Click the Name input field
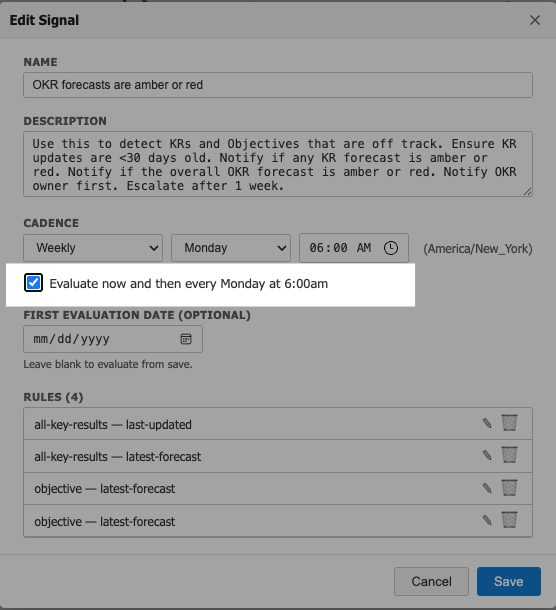556x610 pixels. pyautogui.click(x=278, y=85)
